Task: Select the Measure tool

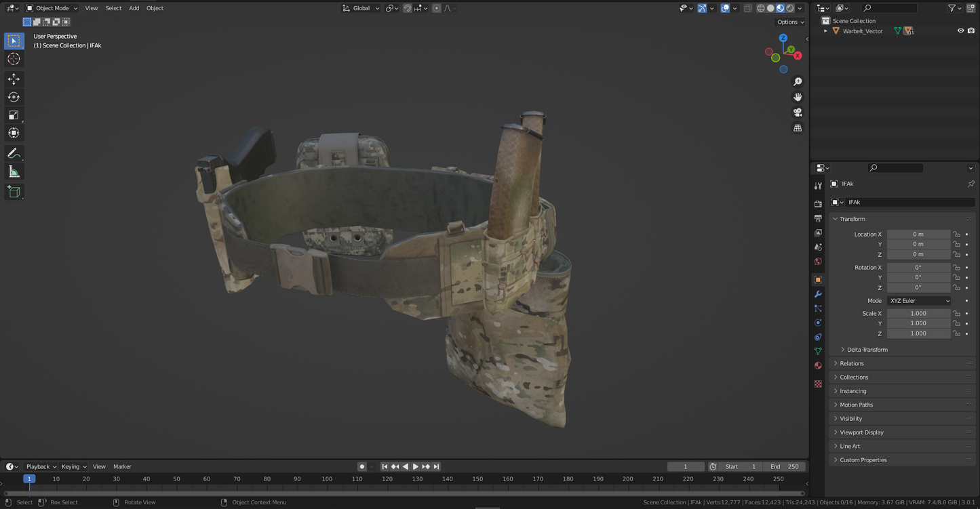Action: point(14,171)
